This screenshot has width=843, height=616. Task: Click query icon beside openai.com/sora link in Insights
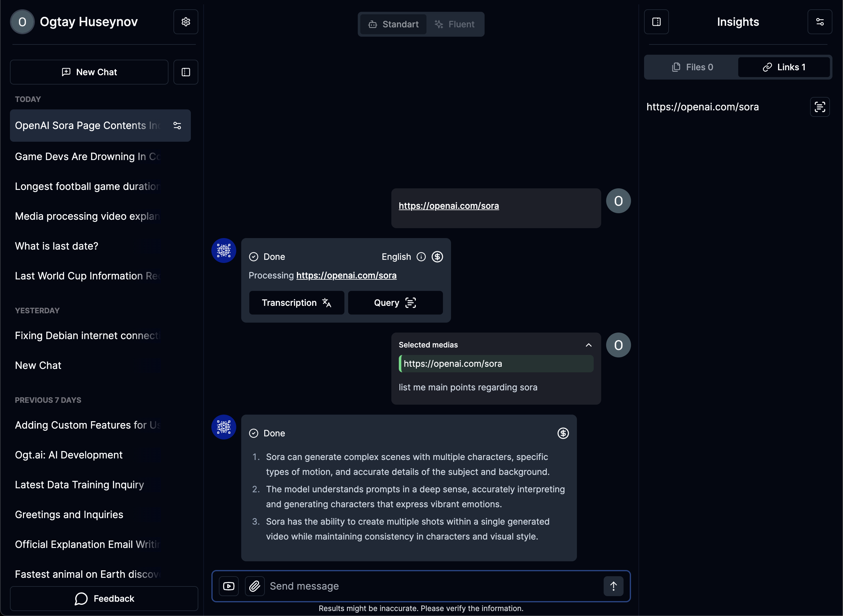(x=819, y=107)
